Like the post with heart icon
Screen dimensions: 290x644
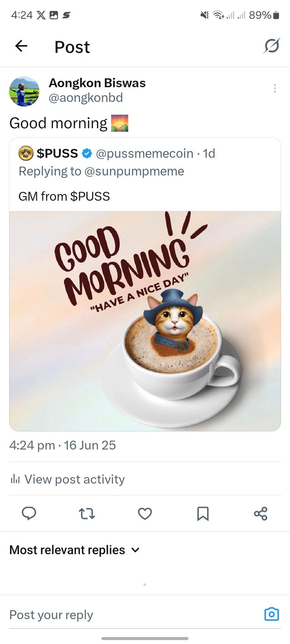[x=145, y=513]
